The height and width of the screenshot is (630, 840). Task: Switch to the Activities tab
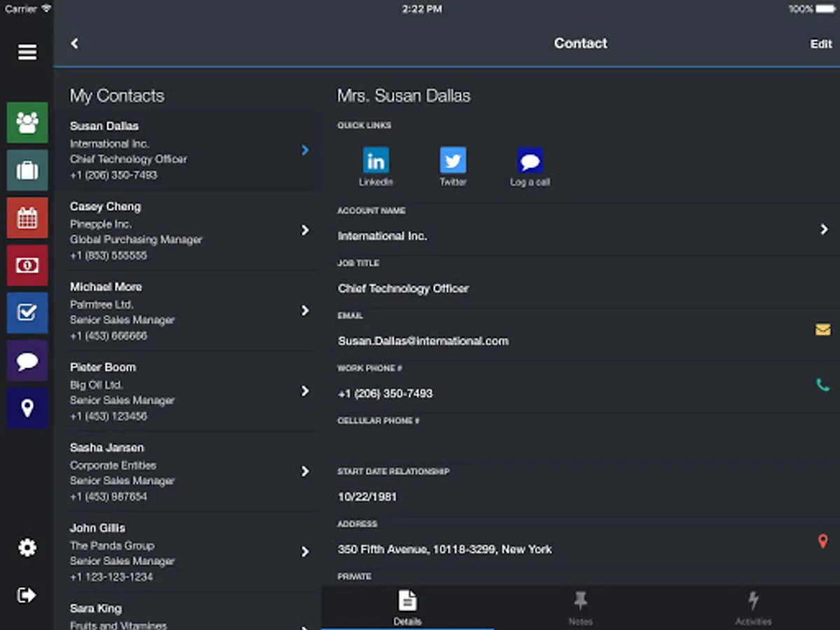[x=753, y=608]
